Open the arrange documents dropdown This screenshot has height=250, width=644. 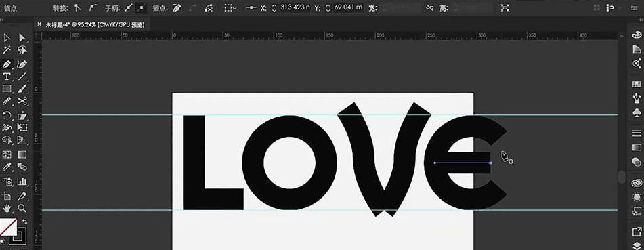pos(610,8)
